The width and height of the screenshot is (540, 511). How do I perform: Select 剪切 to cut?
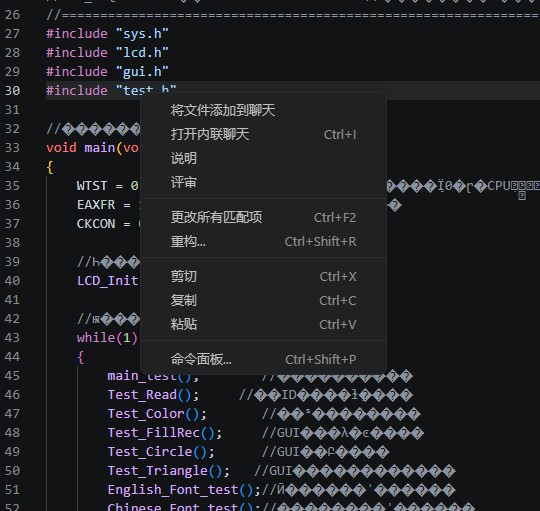pyautogui.click(x=263, y=277)
